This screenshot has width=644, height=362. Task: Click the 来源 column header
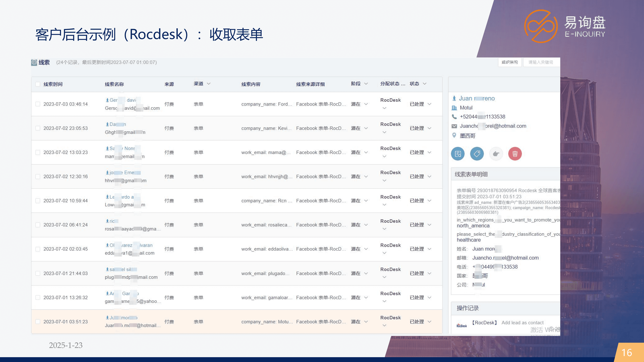[x=169, y=84]
